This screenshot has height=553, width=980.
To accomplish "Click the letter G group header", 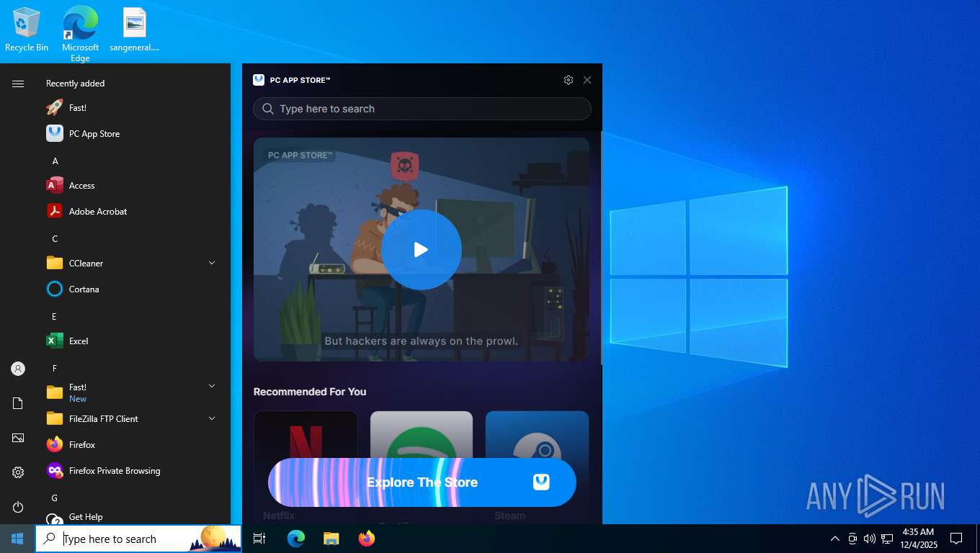I will coord(54,498).
